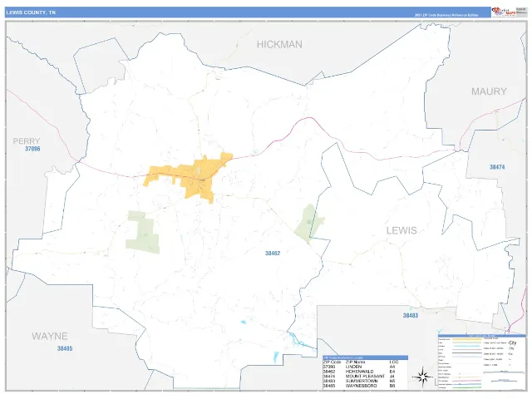Click the 'LEWIS' county label
The height and width of the screenshot is (399, 532).
[x=401, y=231]
